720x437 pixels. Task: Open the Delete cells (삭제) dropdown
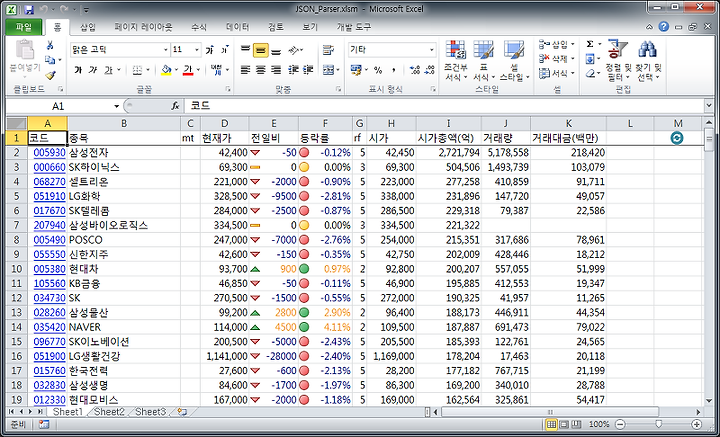(x=557, y=59)
